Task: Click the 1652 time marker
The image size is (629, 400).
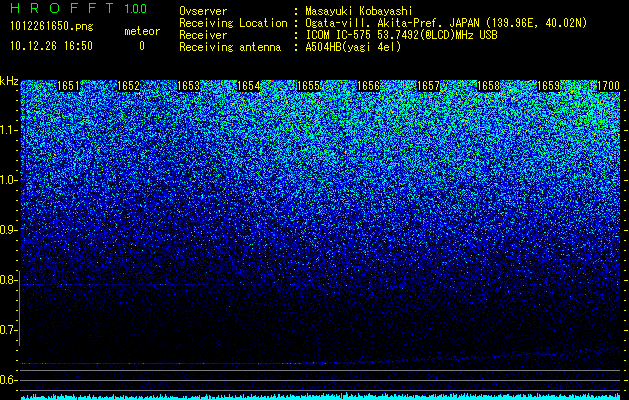Action: (128, 86)
